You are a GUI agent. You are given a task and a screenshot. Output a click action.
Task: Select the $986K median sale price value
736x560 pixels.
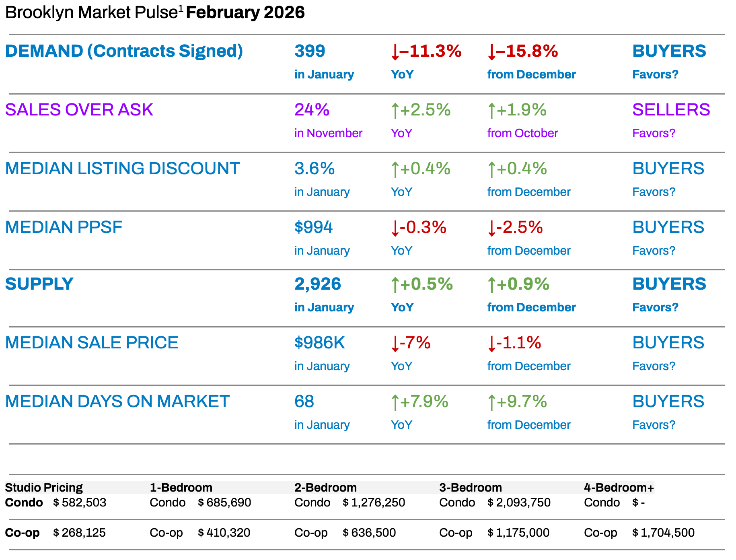click(x=319, y=343)
